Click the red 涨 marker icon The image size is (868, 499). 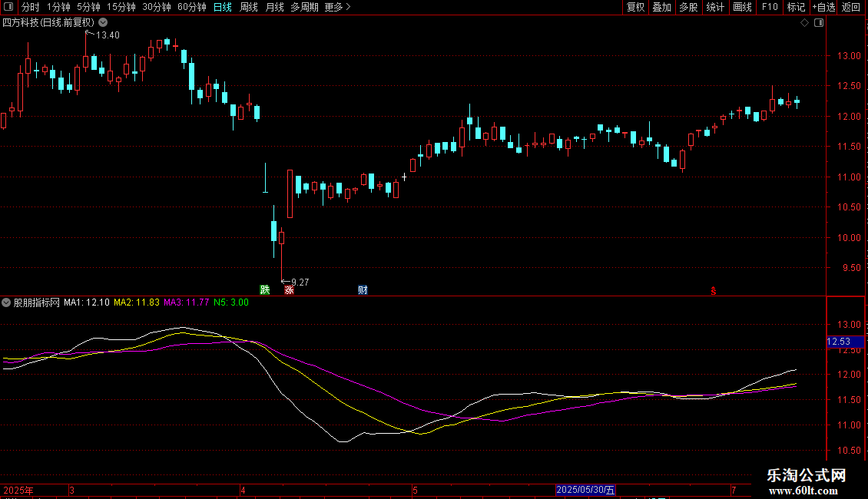[289, 290]
